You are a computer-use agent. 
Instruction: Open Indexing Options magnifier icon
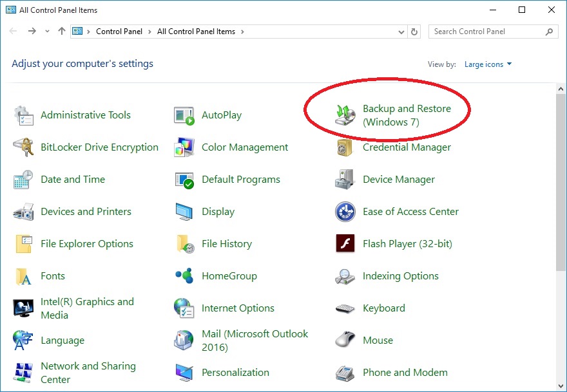345,276
